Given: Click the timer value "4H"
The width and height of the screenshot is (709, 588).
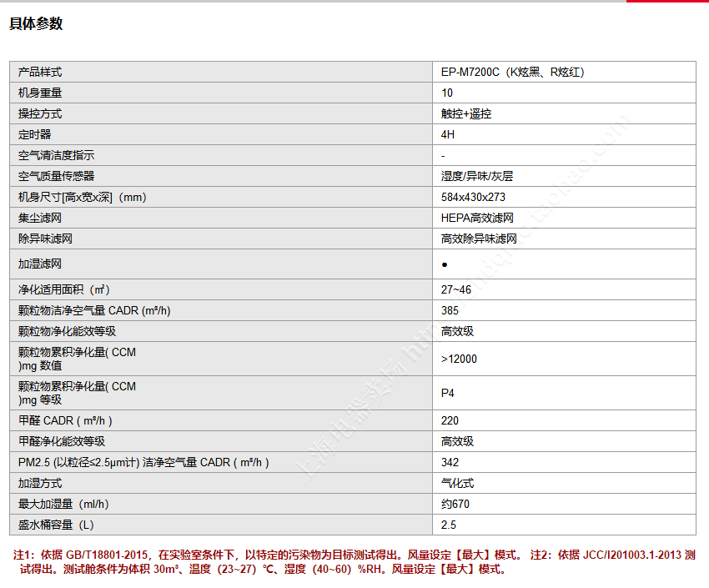Looking at the screenshot, I should coord(448,134).
